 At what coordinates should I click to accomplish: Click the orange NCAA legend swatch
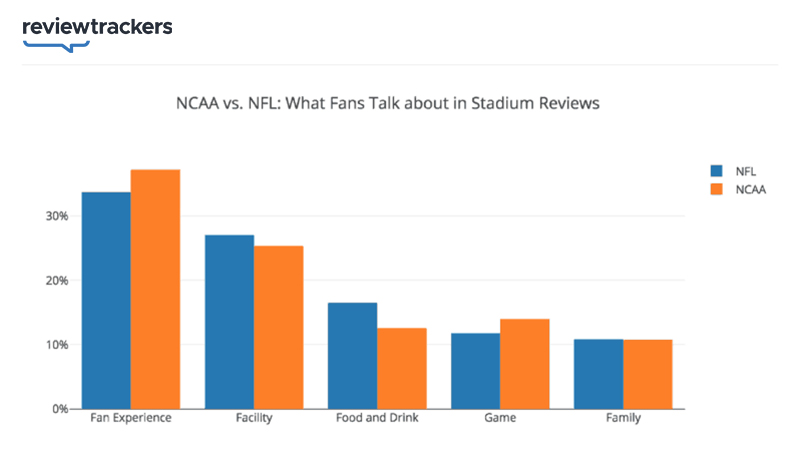tap(717, 189)
